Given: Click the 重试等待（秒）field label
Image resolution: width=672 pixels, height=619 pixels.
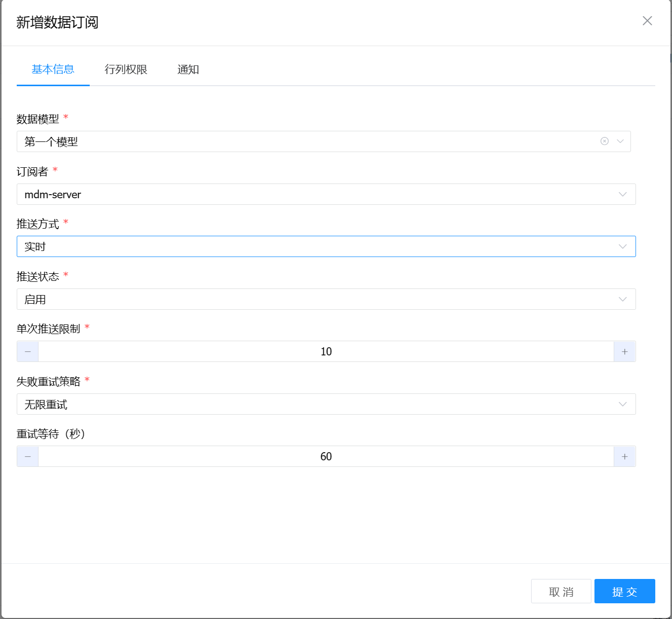Looking at the screenshot, I should [51, 434].
